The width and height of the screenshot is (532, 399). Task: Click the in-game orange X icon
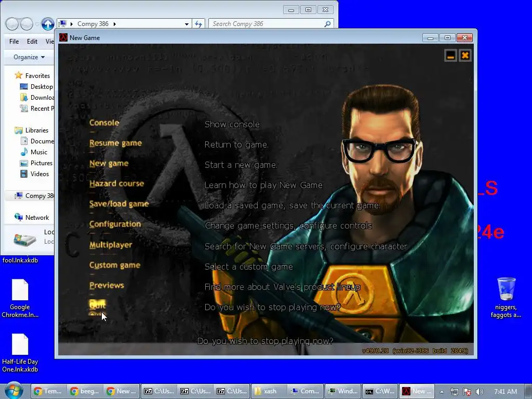point(465,55)
